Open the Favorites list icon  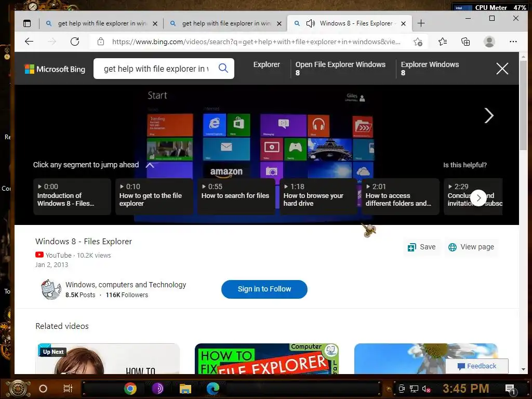tap(443, 42)
